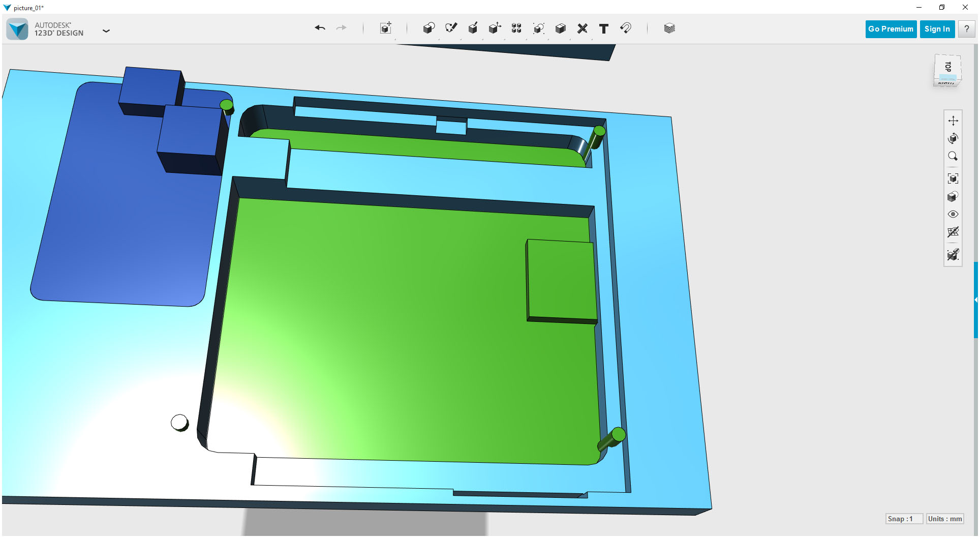
Task: Switch to the picture_01 document tab
Action: pyautogui.click(x=28, y=8)
